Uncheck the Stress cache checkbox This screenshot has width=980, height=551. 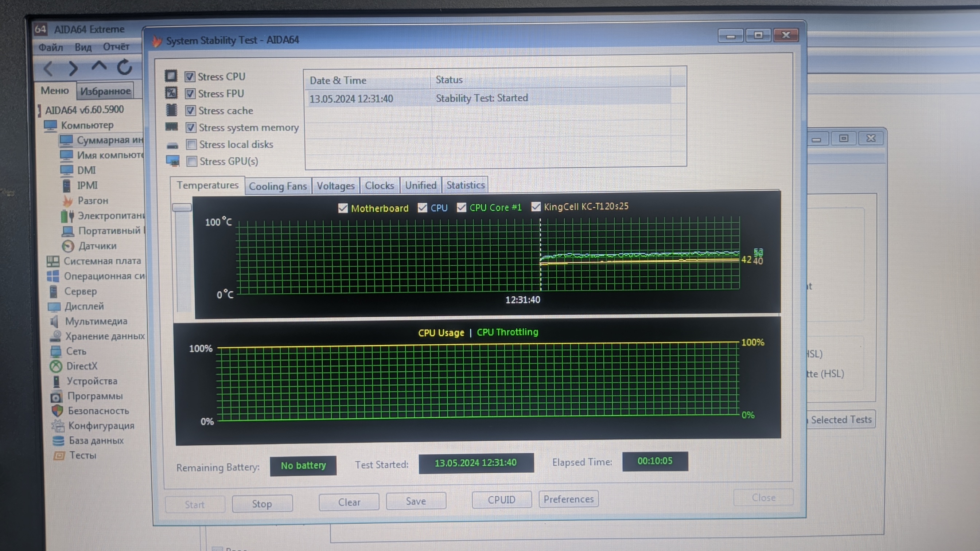pos(191,111)
